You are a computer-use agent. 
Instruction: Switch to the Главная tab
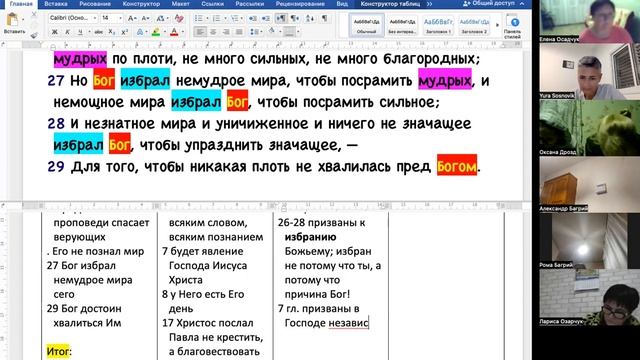pos(21,4)
